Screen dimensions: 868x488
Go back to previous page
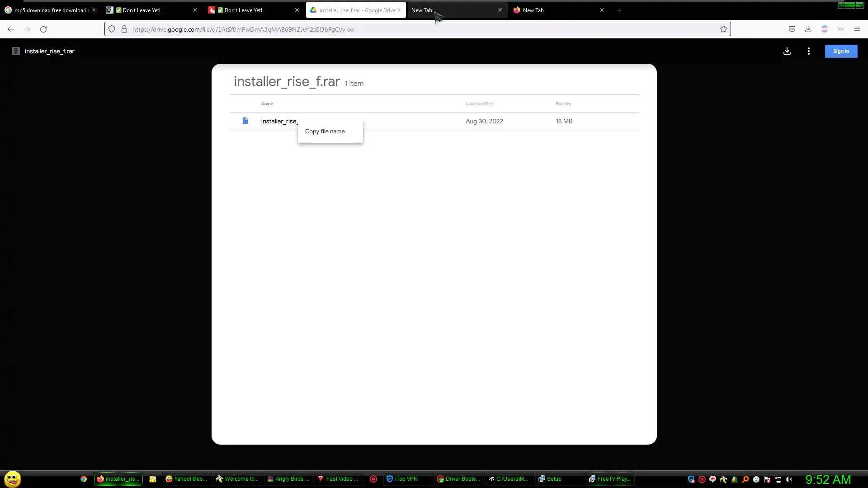(11, 29)
